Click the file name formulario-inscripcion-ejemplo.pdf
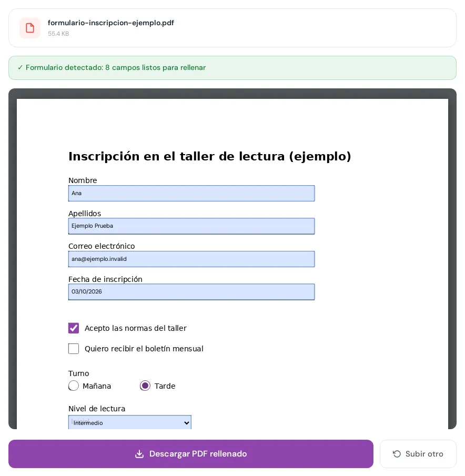 tap(111, 23)
